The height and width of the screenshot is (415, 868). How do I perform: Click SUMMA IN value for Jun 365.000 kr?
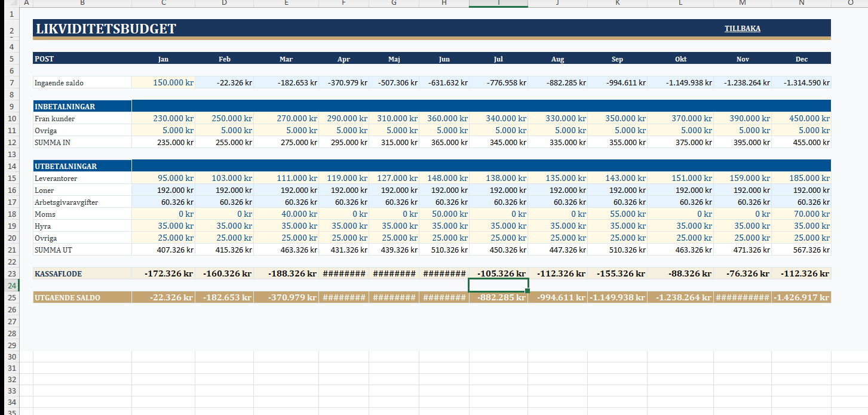point(444,142)
